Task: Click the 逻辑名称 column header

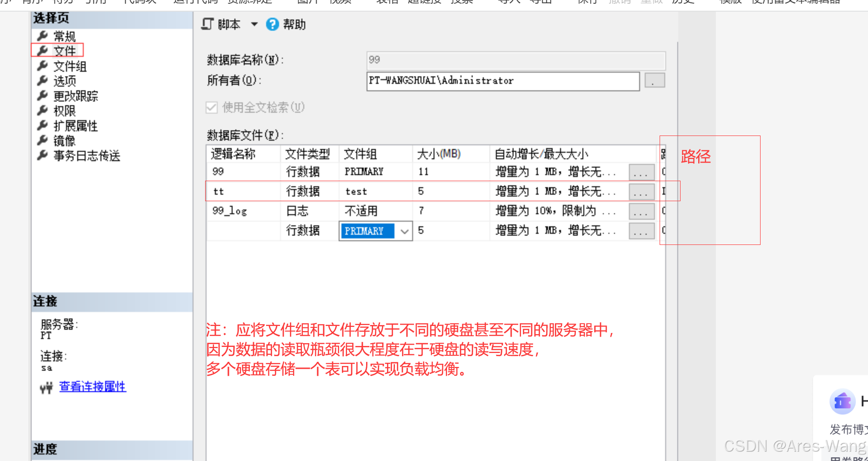Action: click(x=244, y=154)
